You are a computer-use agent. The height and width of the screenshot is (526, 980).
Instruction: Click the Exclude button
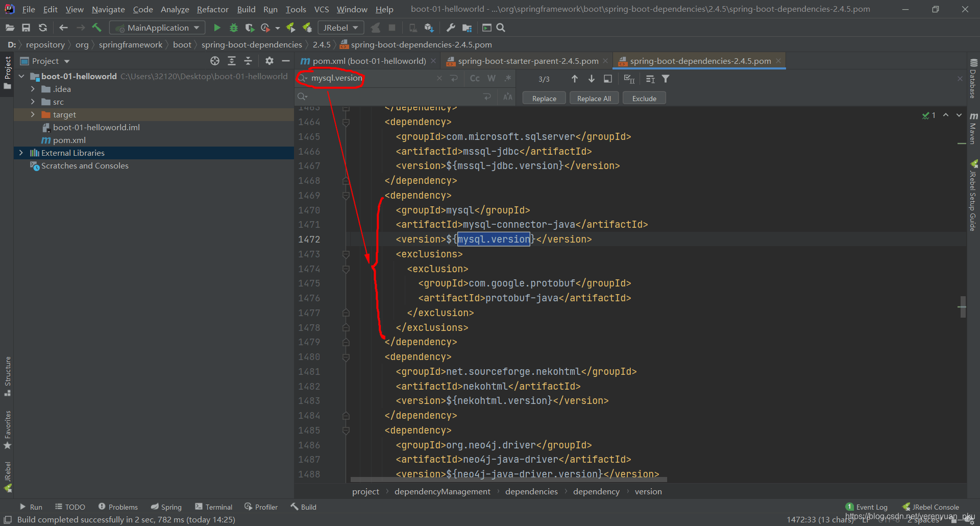point(644,99)
